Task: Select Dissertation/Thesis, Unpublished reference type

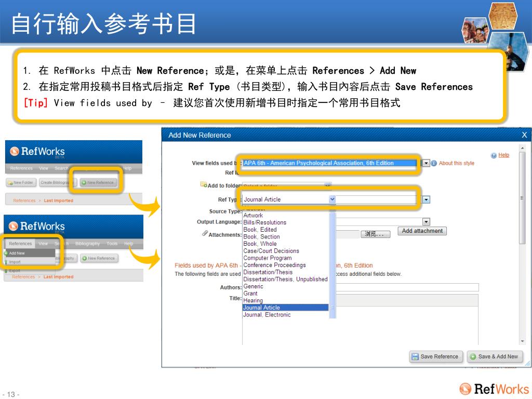Action: point(285,279)
